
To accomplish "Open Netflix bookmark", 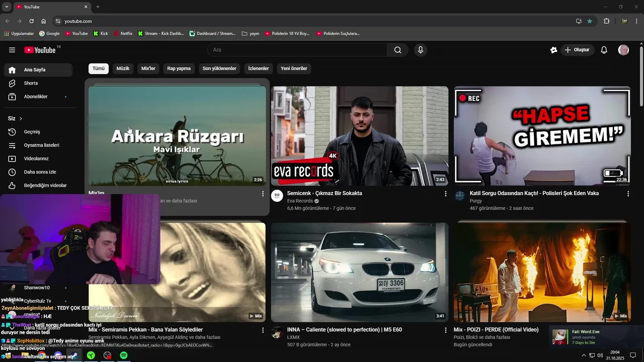I will (123, 33).
